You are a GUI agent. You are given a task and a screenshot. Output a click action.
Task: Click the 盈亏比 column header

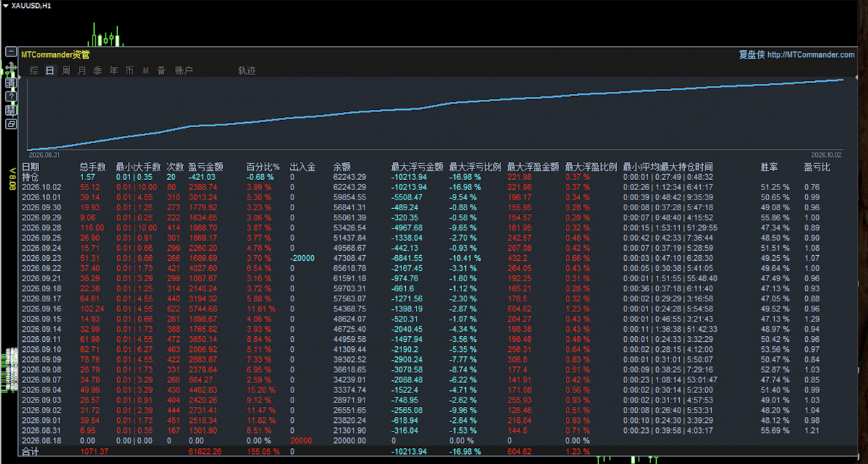817,167
